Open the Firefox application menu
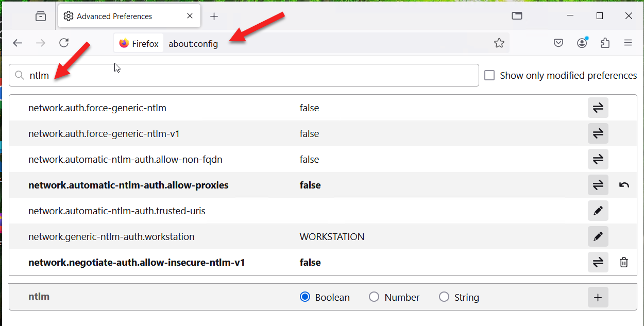This screenshot has width=644, height=326. (x=628, y=43)
